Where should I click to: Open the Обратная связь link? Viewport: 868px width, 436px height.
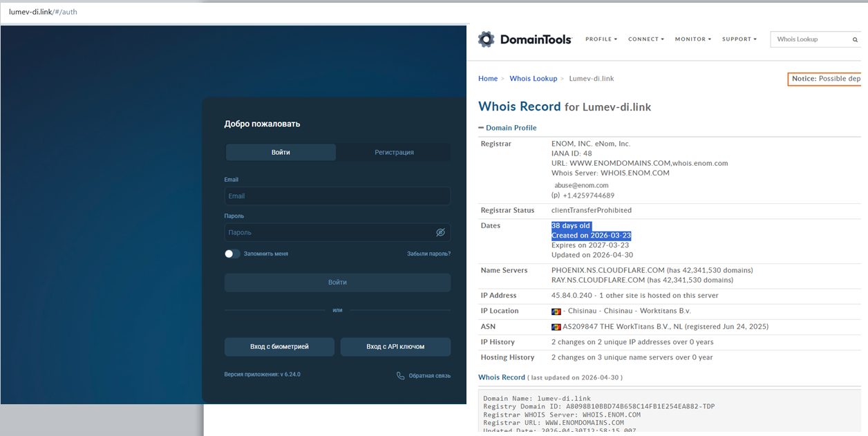coord(429,376)
